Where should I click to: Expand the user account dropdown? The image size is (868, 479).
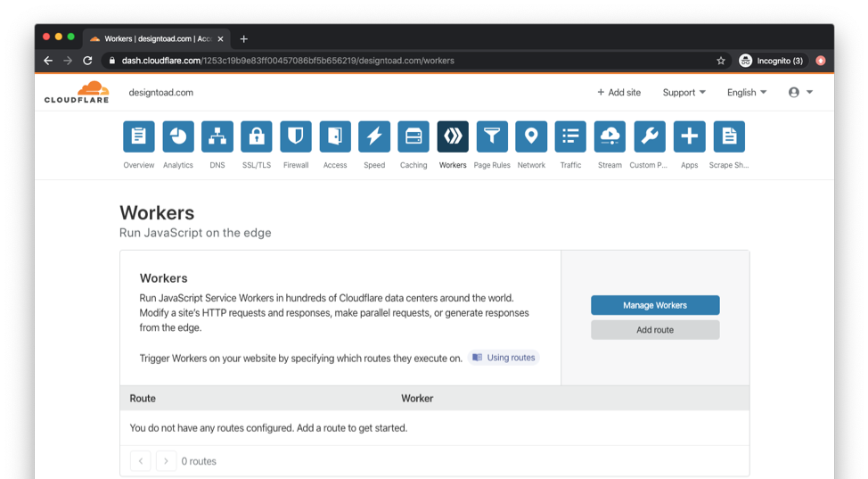(x=800, y=93)
